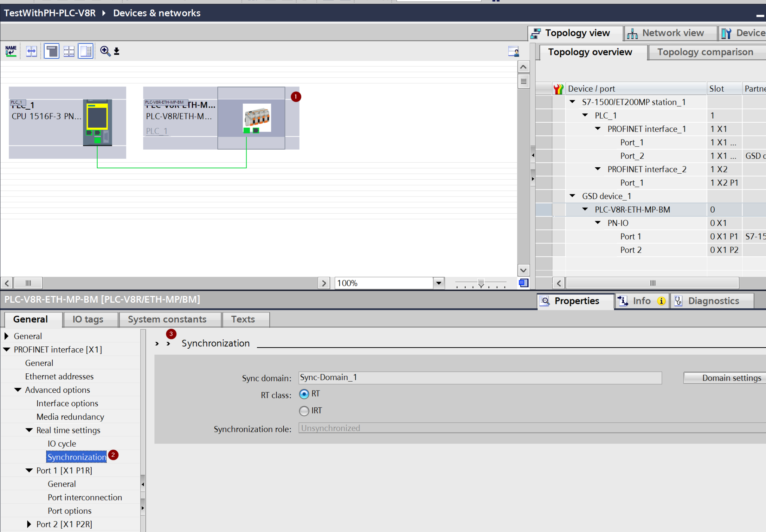Open the IO tags tab
Screen dimensions: 766x532
pos(88,319)
